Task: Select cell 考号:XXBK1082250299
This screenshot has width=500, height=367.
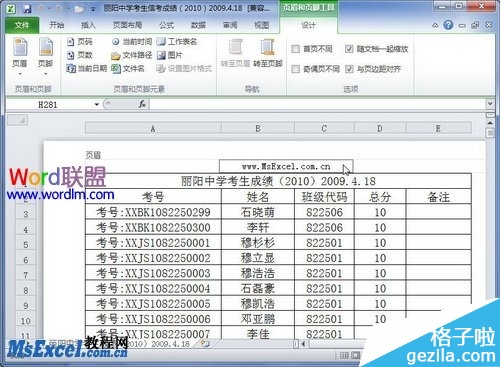Action: (x=153, y=212)
